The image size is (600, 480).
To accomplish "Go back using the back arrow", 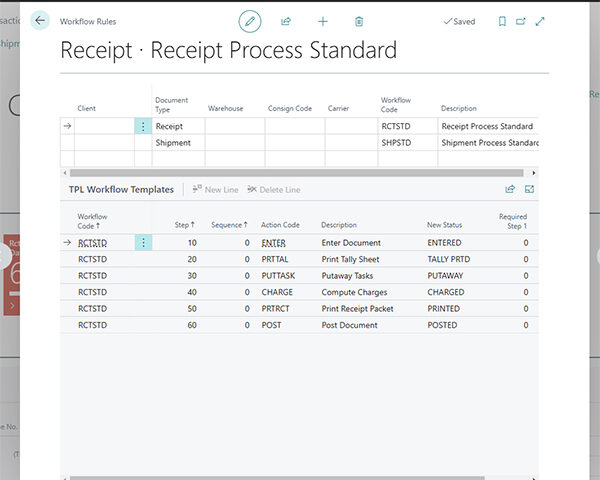I will point(40,20).
